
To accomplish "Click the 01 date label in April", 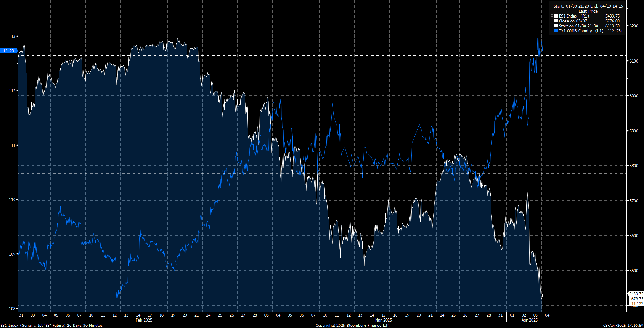I will click(512, 315).
